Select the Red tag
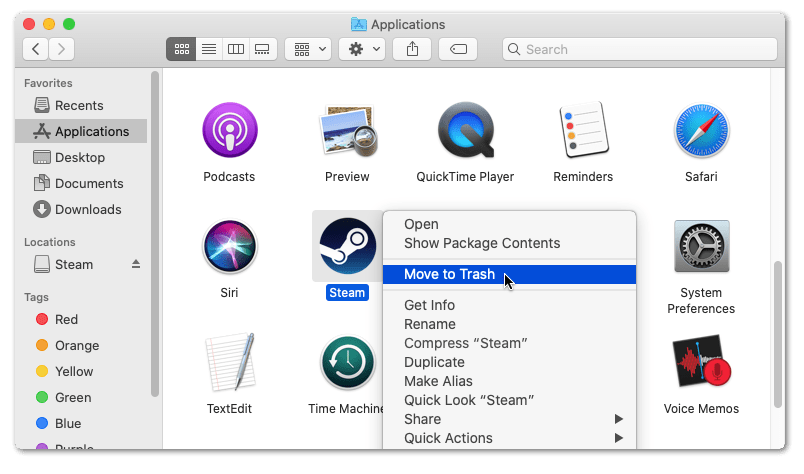The height and width of the screenshot is (474, 804). 81,320
